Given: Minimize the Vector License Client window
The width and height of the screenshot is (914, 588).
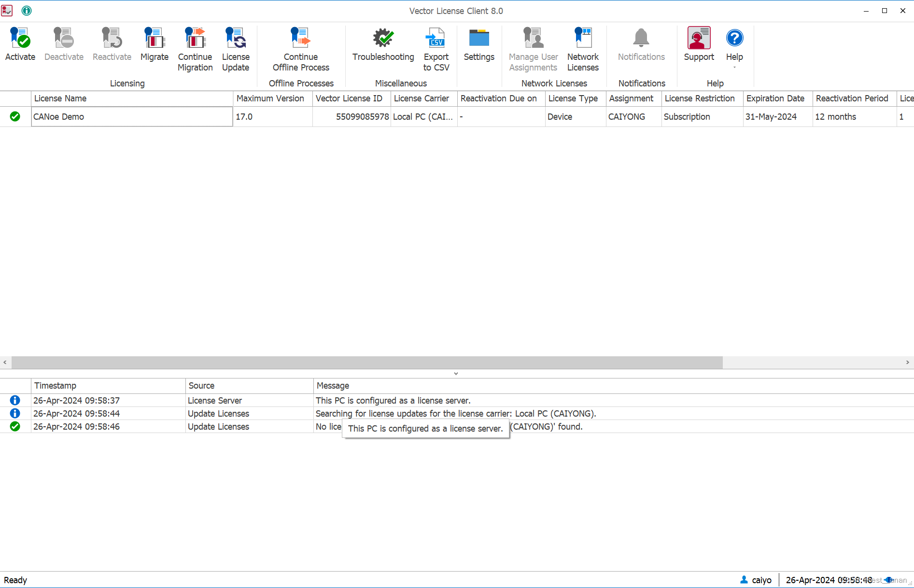Looking at the screenshot, I should tap(866, 11).
